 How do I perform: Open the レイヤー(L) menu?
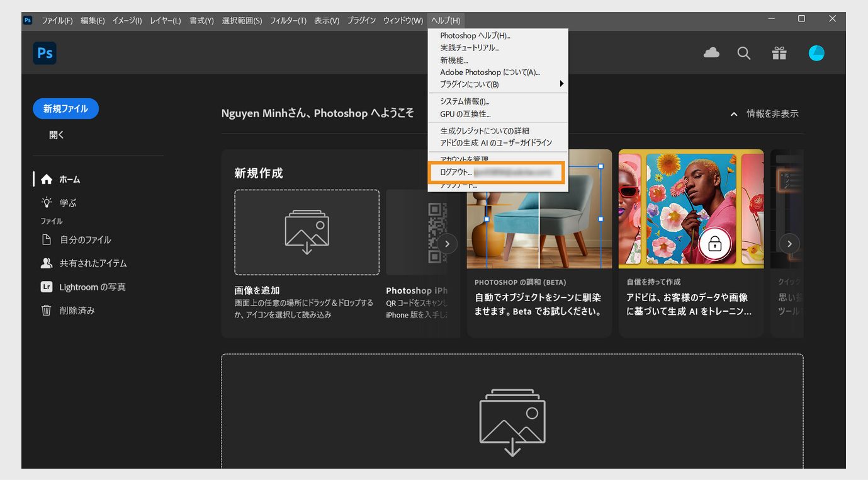[166, 21]
